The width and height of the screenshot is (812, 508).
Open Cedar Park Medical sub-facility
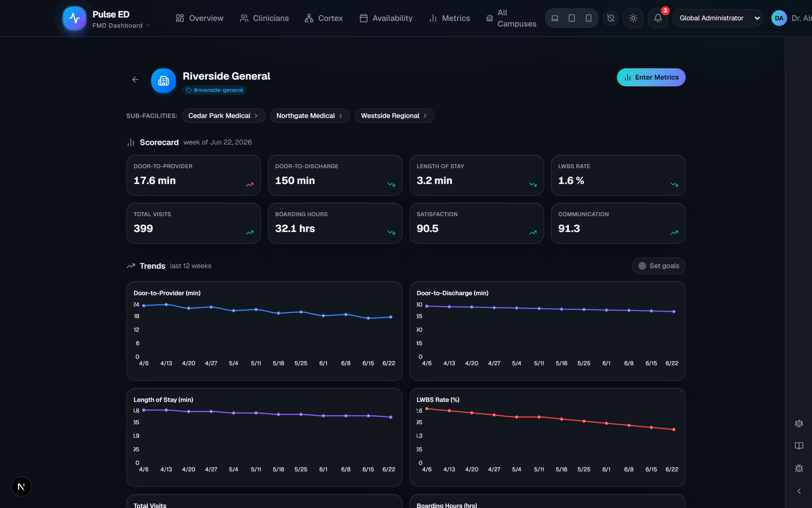[x=224, y=116]
